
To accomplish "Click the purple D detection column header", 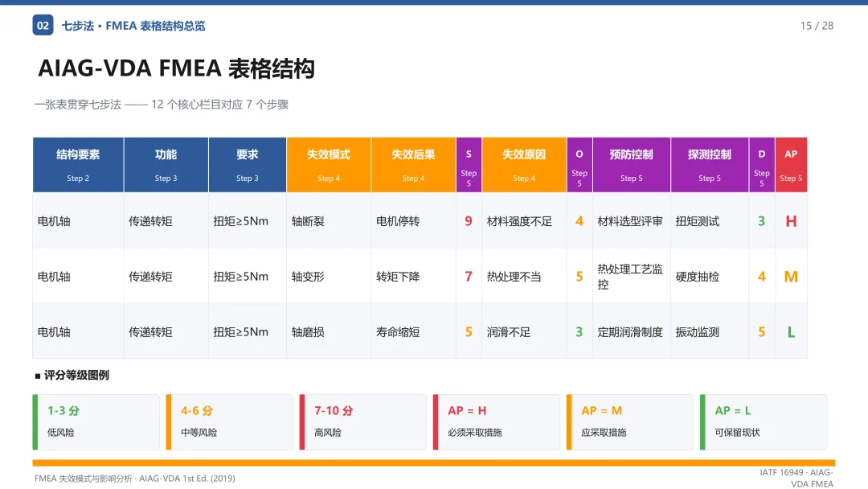I will click(x=762, y=165).
